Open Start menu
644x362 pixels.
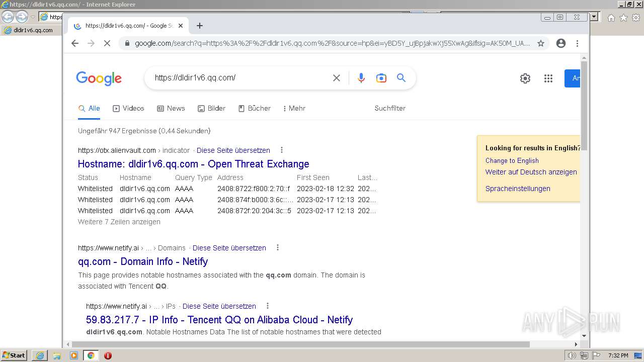pos(14,355)
